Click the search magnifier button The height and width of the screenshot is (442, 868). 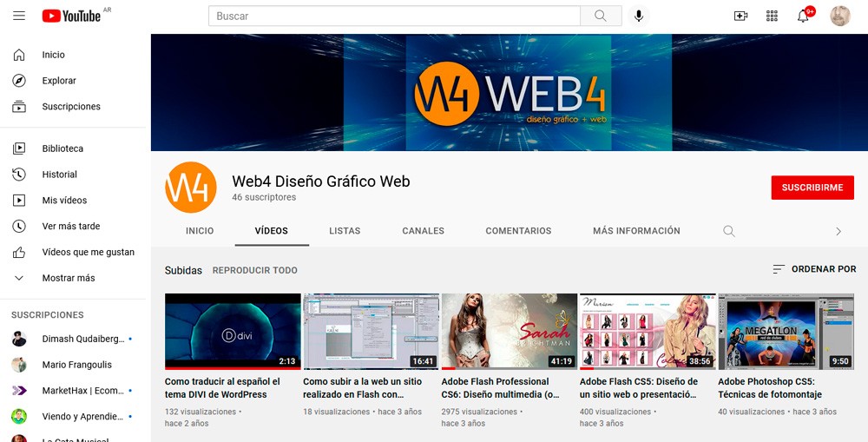pos(601,16)
